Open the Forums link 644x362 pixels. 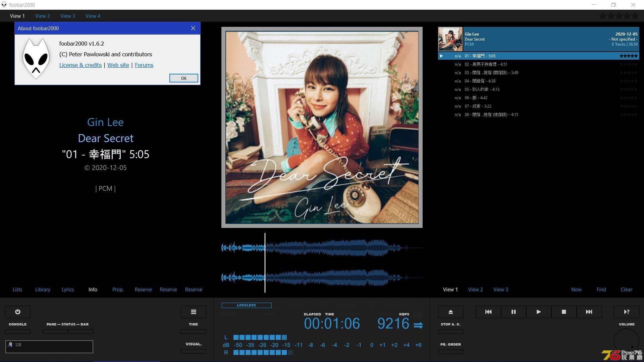coord(144,65)
